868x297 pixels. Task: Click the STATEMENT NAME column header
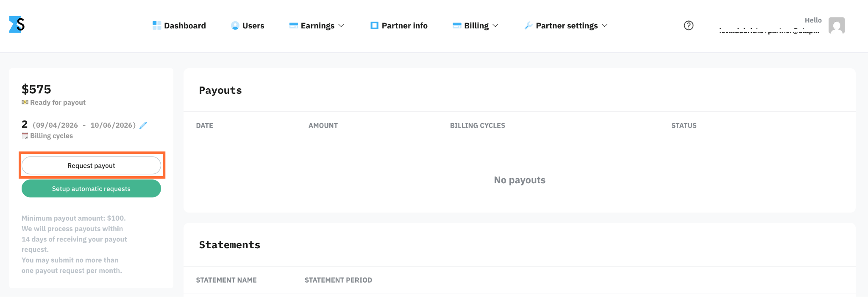[226, 280]
